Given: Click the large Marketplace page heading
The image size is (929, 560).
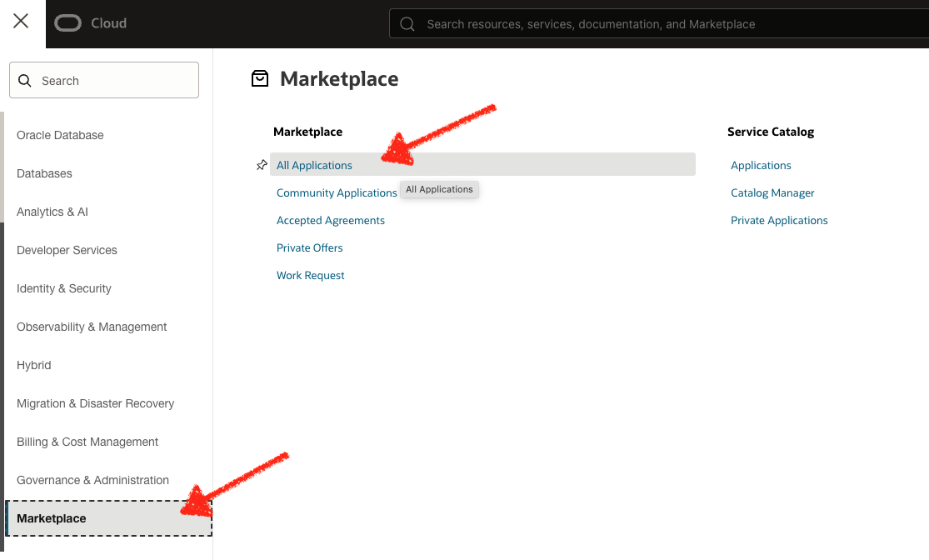Looking at the screenshot, I should coord(339,79).
